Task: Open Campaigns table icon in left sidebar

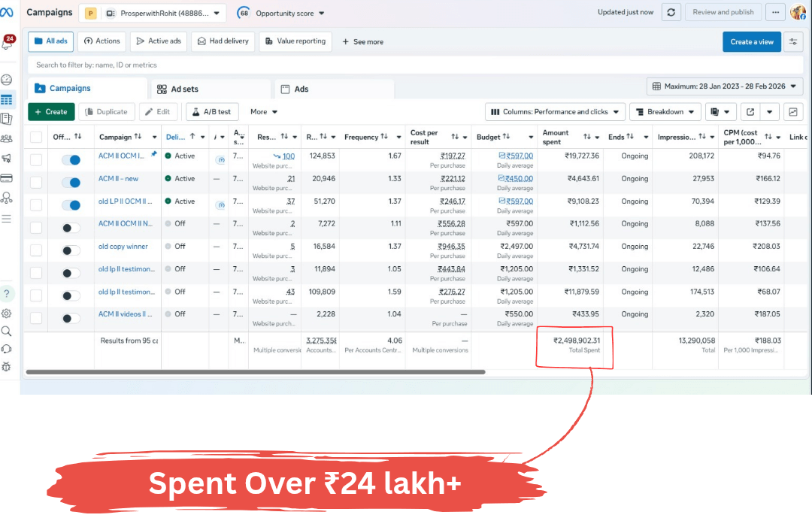Action: [x=7, y=99]
